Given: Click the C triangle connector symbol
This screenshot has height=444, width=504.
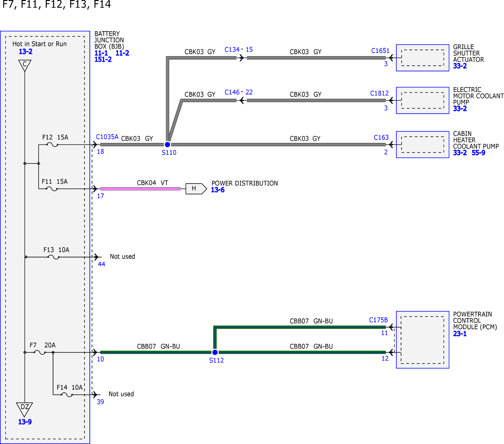Looking at the screenshot, I should coord(25,65).
